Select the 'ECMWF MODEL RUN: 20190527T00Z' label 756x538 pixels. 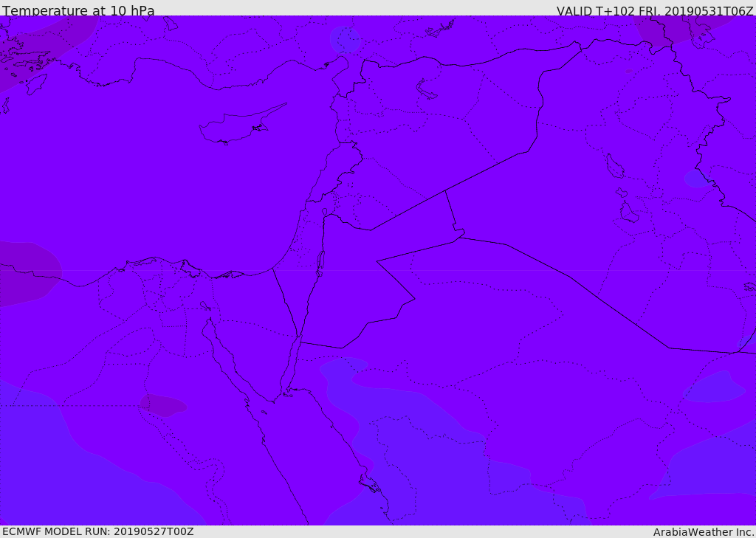tap(98, 531)
